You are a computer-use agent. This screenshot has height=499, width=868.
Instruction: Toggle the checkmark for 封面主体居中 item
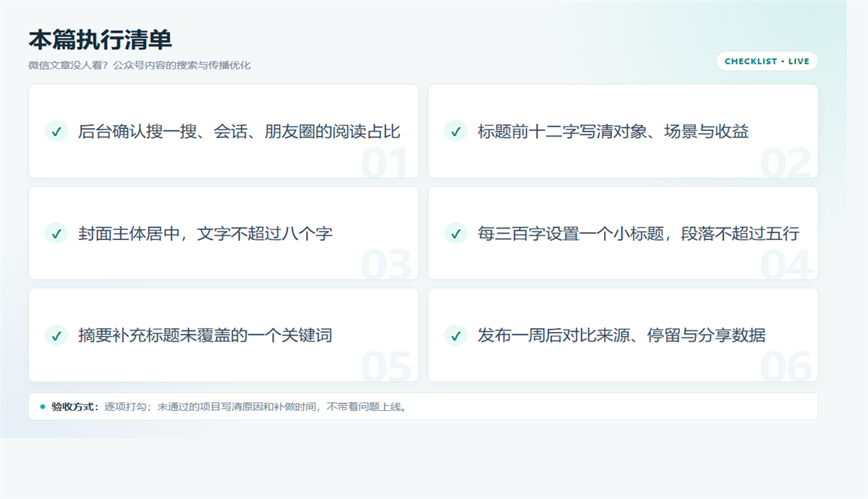tap(56, 233)
